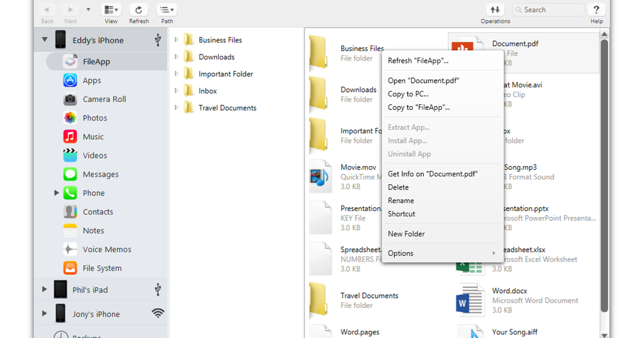Expand Business Files in the folder tree
644x338 pixels.
pos(176,40)
